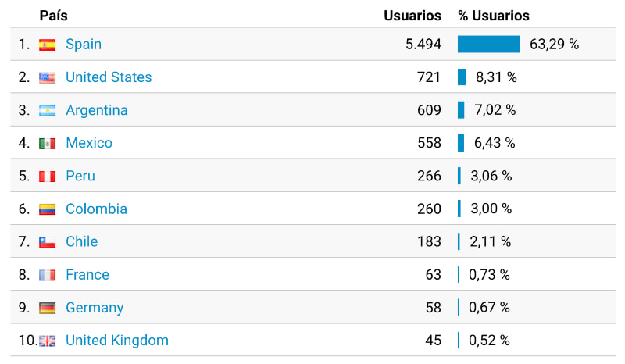Image resolution: width=625 pixels, height=364 pixels.
Task: Click the Germany country link
Action: 95,308
